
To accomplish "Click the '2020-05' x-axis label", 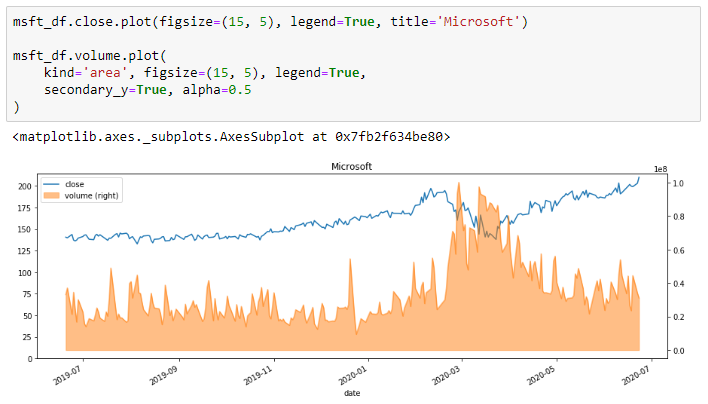I will pyautogui.click(x=540, y=376).
